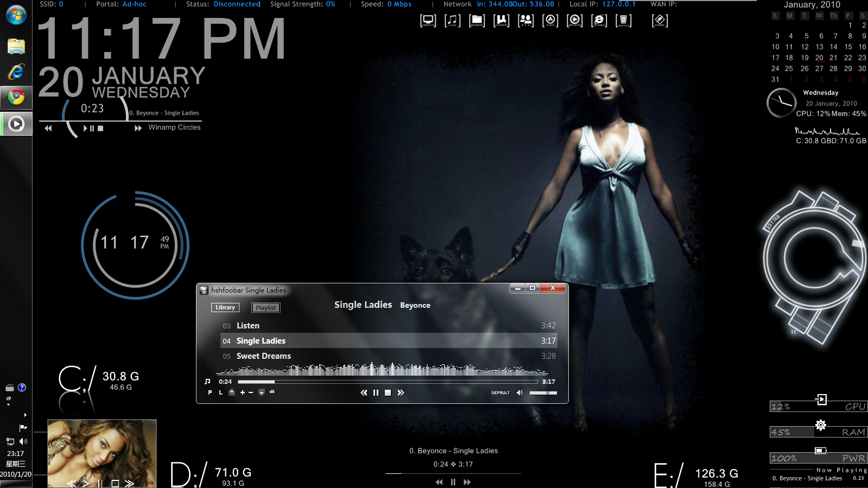The height and width of the screenshot is (488, 868).
Task: Click the down-arrow shield icon in foobar
Action: pos(262,392)
